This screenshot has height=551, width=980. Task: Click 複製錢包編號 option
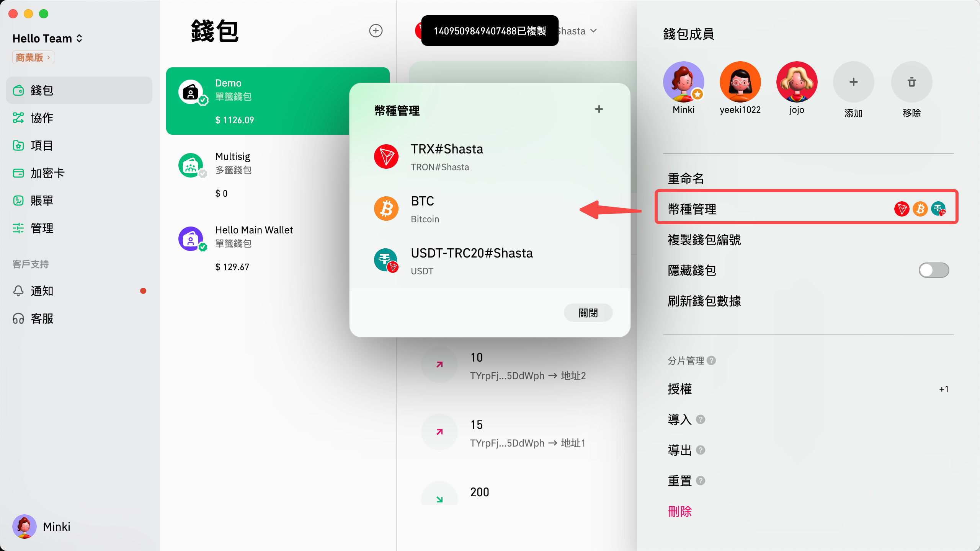pyautogui.click(x=704, y=240)
